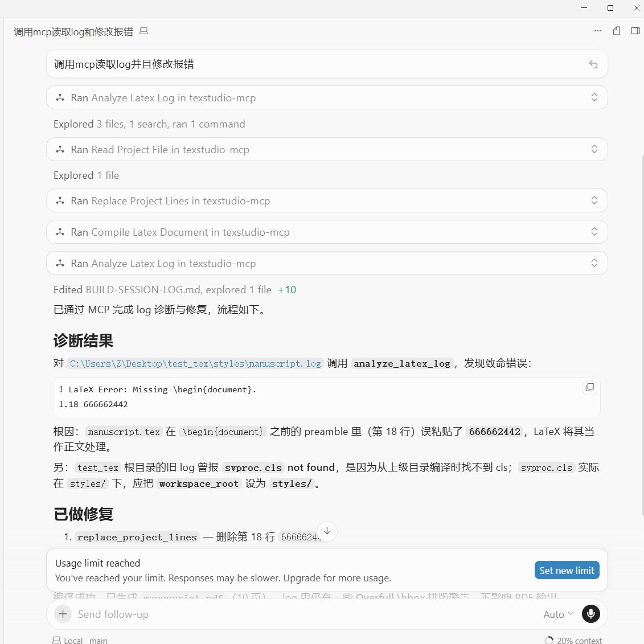Click the 'analyze_latex_log' inline code
Viewport: 644px width, 644px height.
[x=401, y=363]
